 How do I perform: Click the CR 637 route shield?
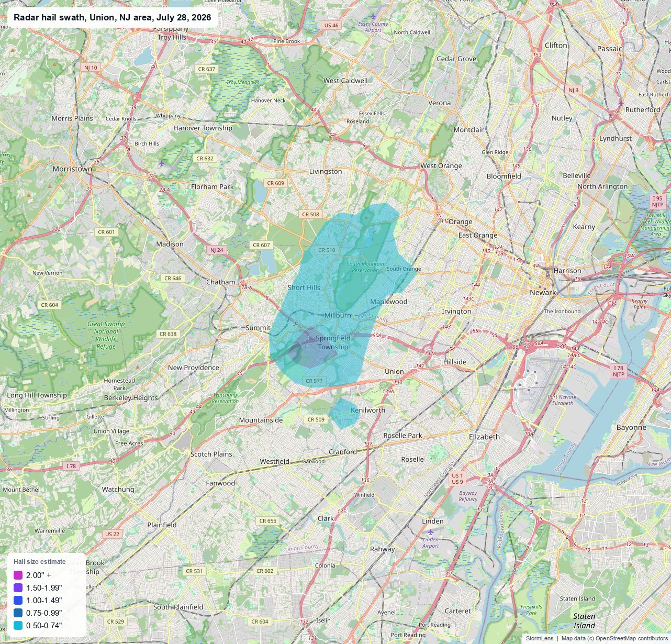click(207, 69)
